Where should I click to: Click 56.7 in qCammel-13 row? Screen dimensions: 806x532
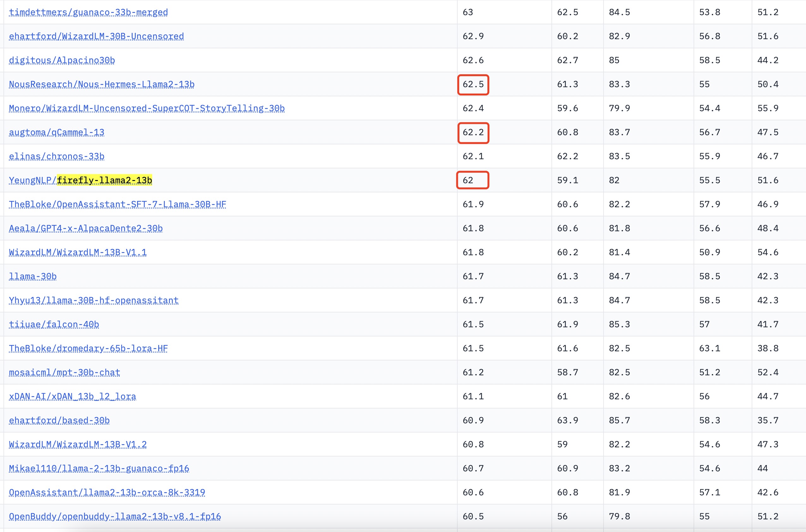click(710, 132)
